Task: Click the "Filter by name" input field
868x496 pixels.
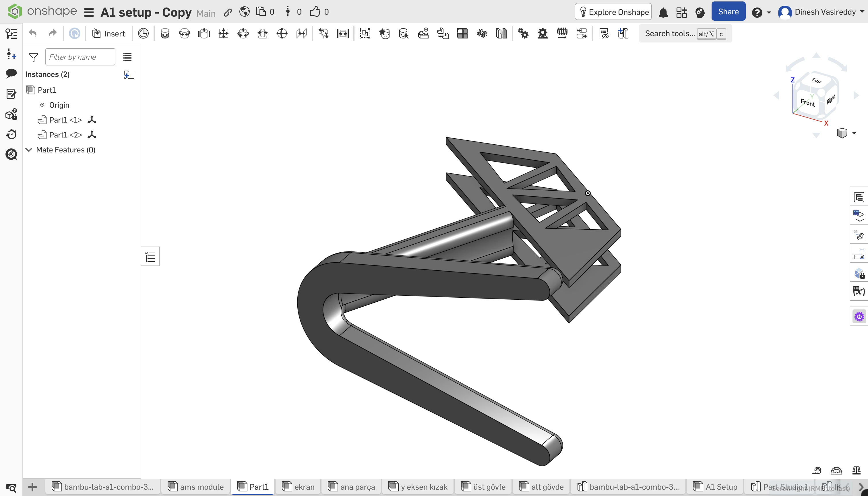Action: (80, 57)
